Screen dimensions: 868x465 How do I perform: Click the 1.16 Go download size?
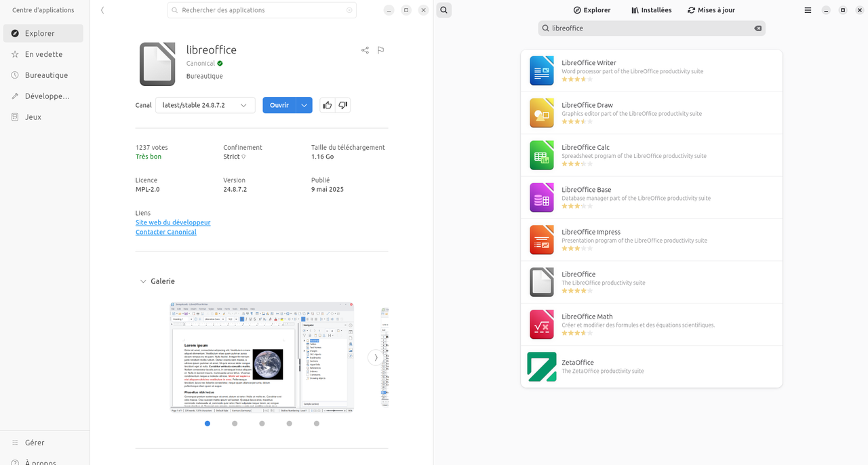click(x=323, y=157)
